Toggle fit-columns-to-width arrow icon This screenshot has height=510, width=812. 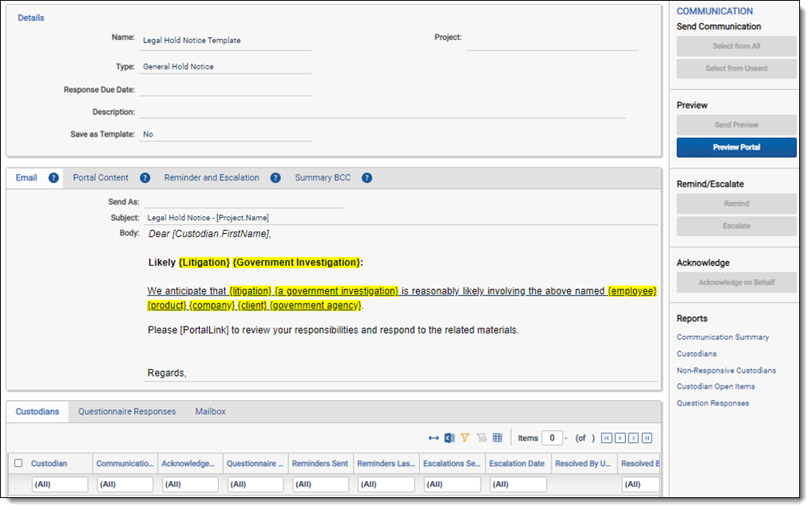coord(434,438)
